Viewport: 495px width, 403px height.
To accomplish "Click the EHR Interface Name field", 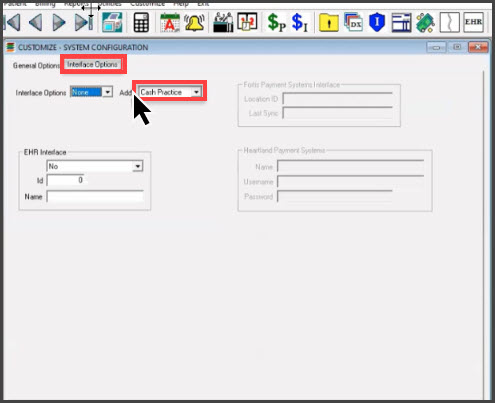I will point(95,196).
